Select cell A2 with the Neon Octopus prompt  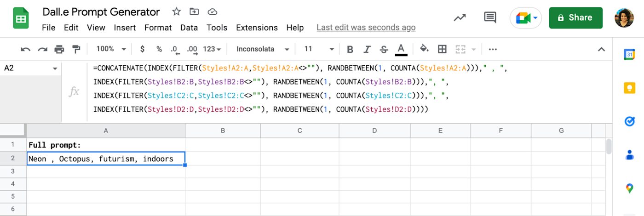(106, 159)
